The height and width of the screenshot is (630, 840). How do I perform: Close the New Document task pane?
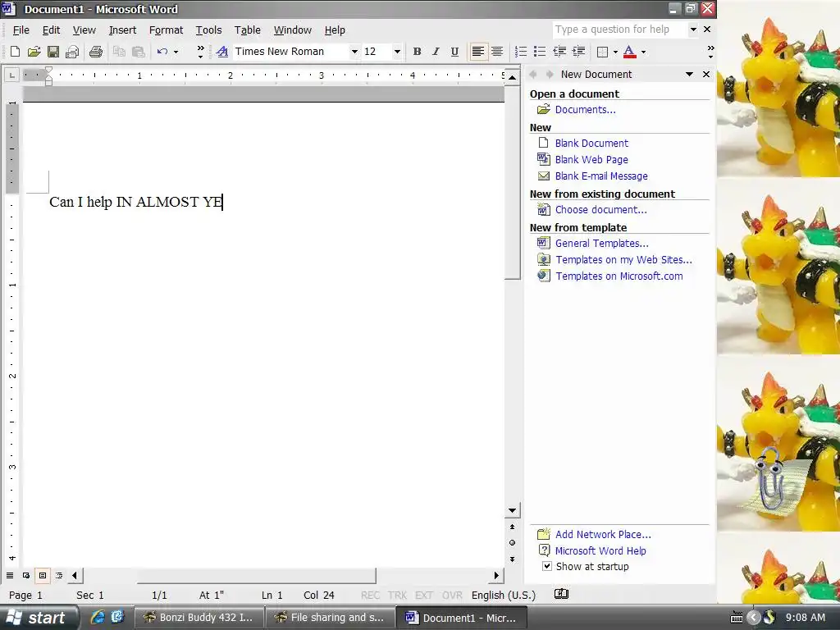(706, 75)
